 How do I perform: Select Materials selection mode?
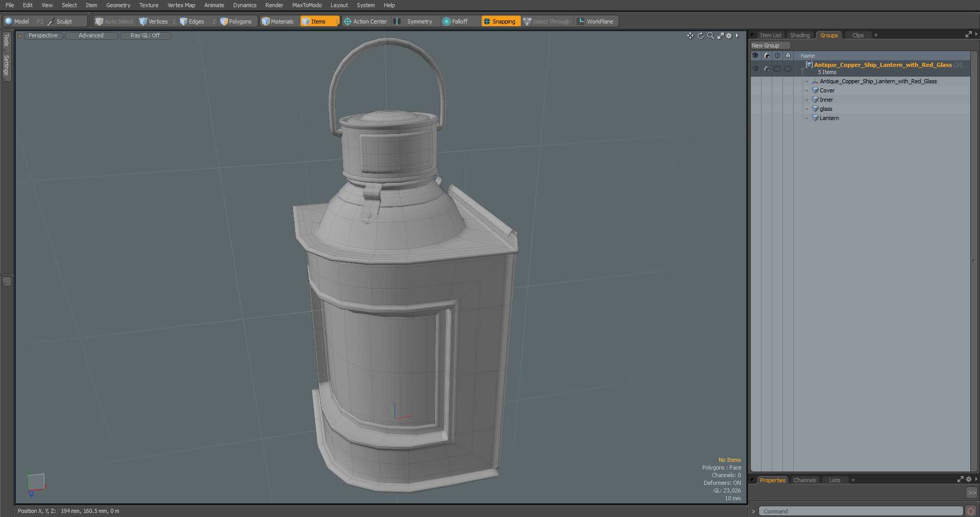278,21
